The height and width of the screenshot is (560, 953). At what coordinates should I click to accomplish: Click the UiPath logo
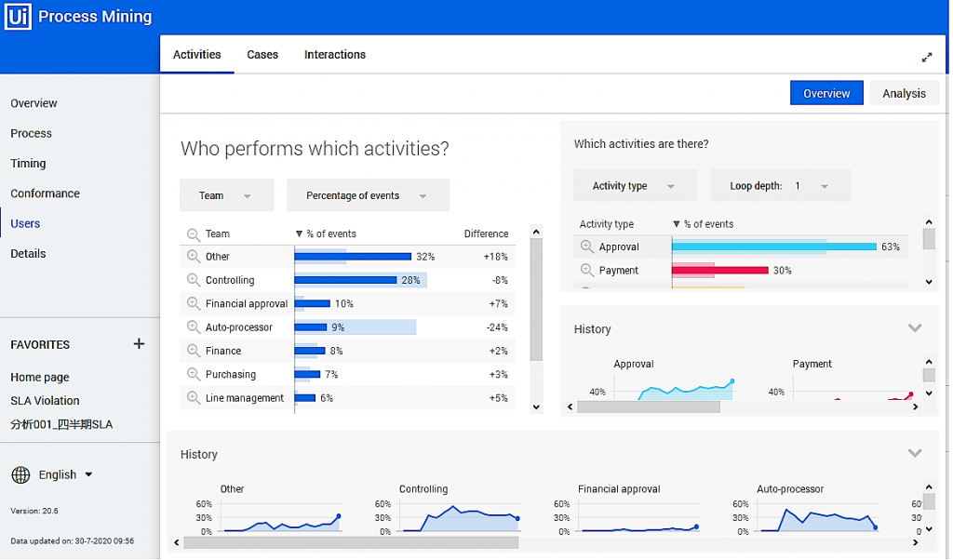pos(18,16)
